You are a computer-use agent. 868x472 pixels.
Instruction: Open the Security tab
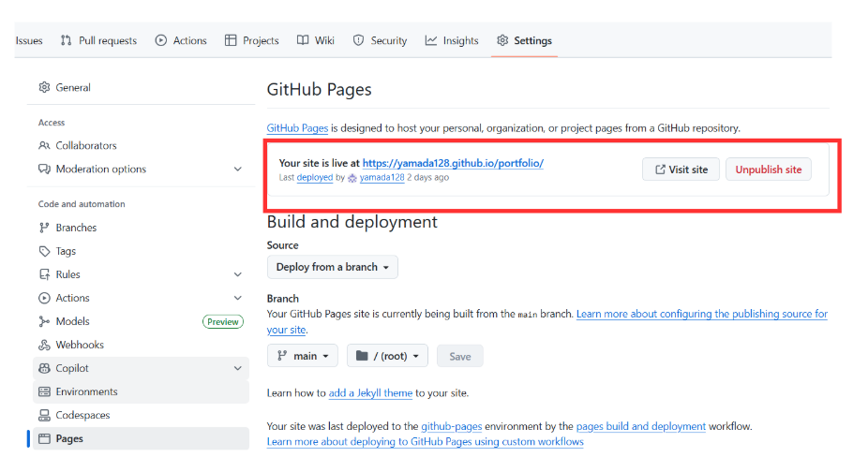(380, 40)
